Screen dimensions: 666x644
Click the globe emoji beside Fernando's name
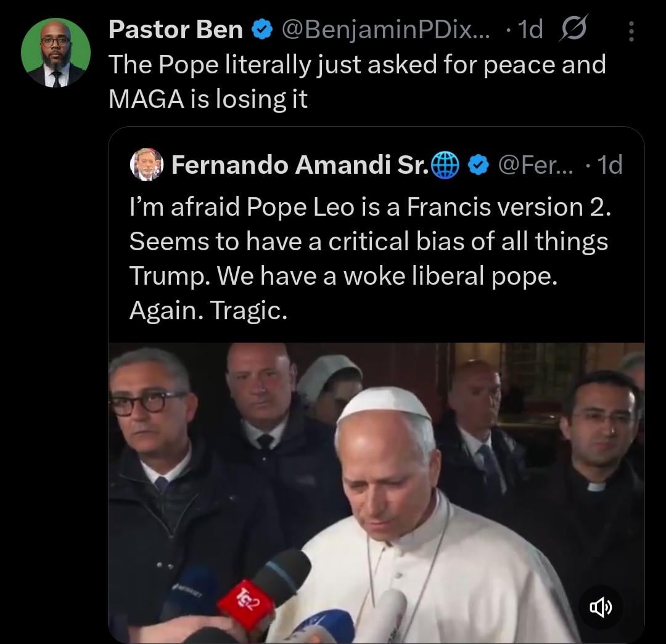444,165
